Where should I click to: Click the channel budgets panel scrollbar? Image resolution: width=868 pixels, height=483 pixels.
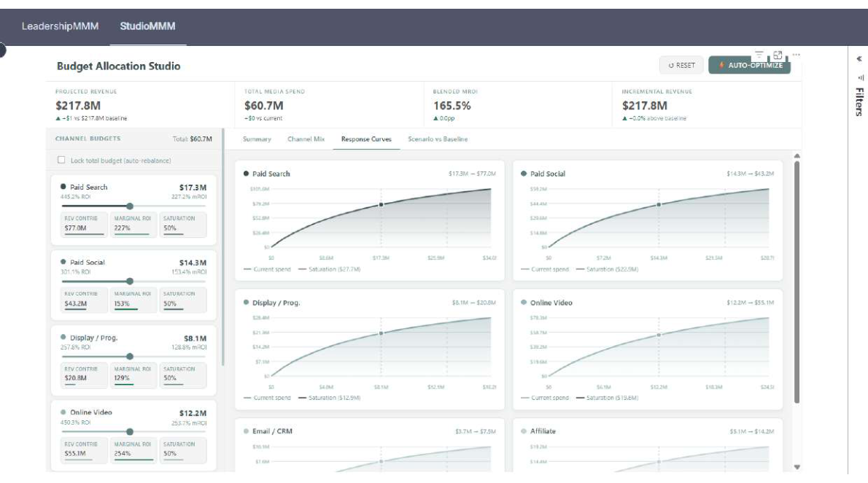pos(223,247)
